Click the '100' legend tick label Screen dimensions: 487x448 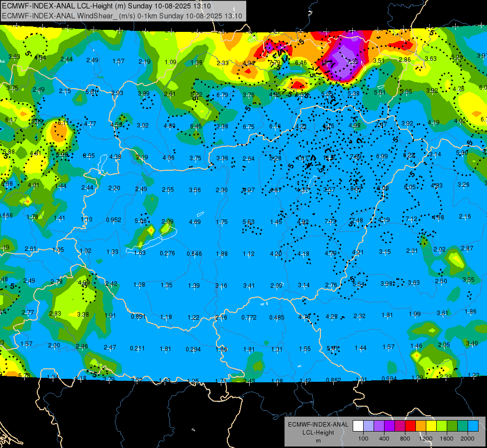click(x=363, y=439)
